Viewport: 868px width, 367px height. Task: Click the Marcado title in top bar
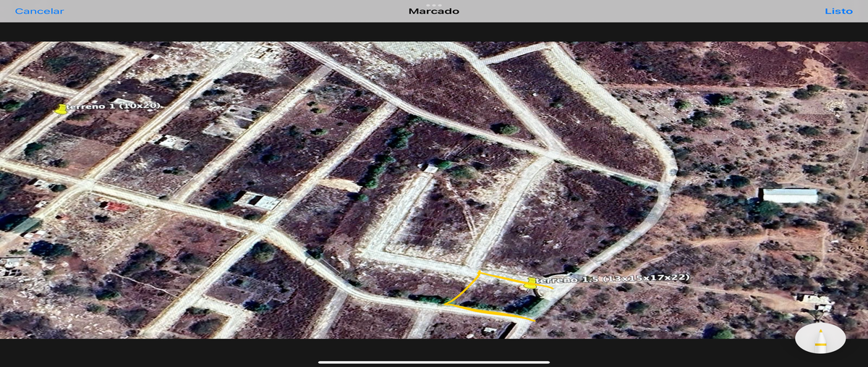click(x=434, y=12)
